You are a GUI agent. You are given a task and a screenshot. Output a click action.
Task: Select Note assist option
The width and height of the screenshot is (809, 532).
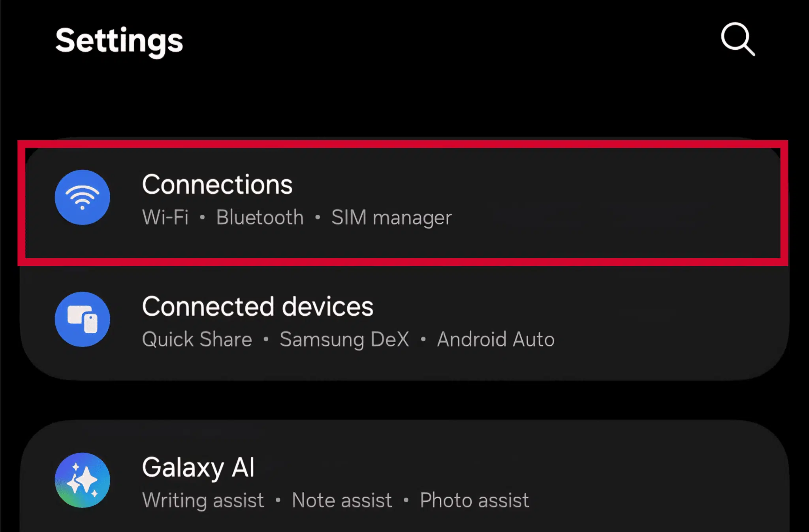[341, 500]
